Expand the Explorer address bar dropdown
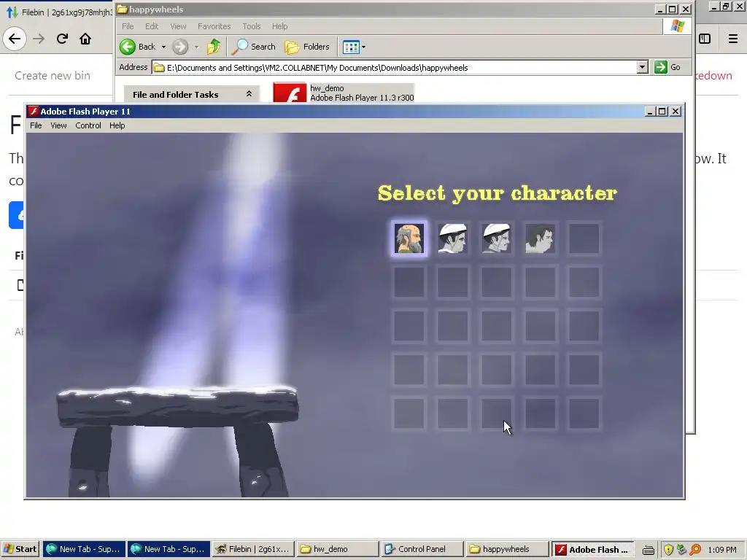The width and height of the screenshot is (747, 560). point(642,67)
